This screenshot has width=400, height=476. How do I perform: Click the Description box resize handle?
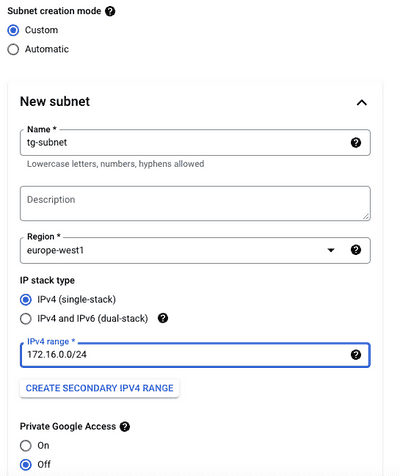366,216
